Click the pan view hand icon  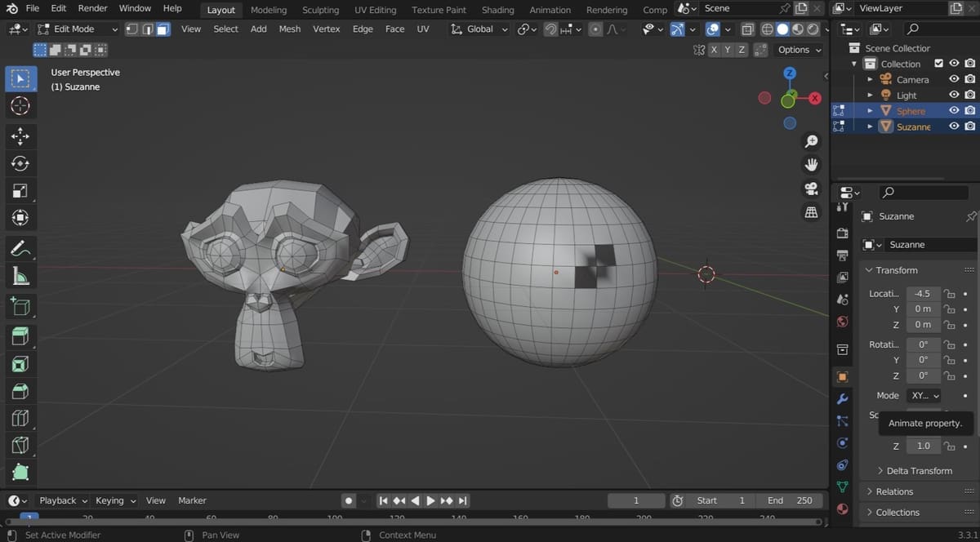811,165
